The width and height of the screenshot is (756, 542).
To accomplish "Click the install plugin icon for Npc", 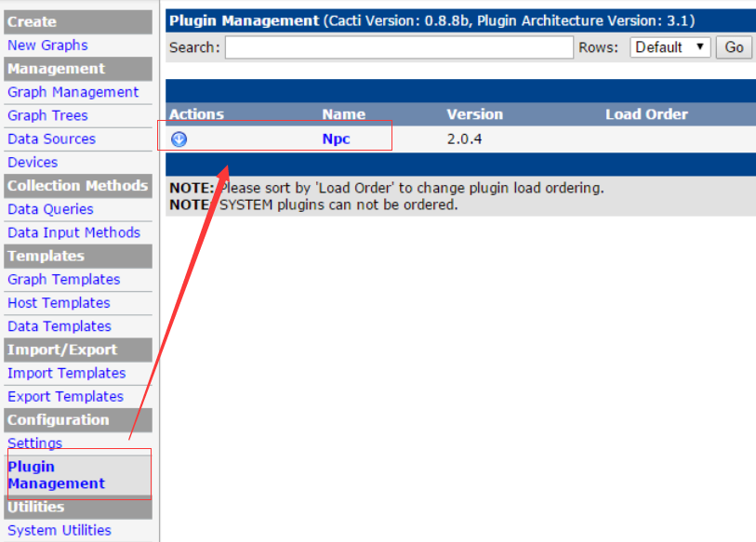I will 179,139.
